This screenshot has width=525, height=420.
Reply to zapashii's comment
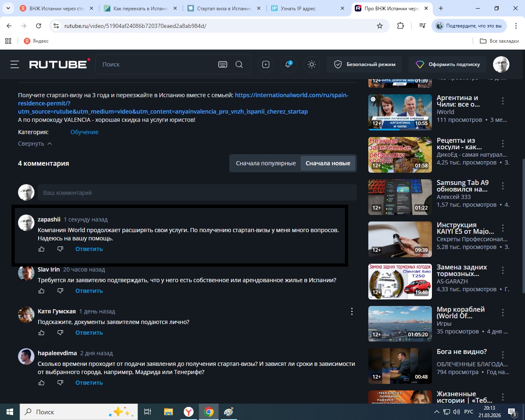[89, 249]
